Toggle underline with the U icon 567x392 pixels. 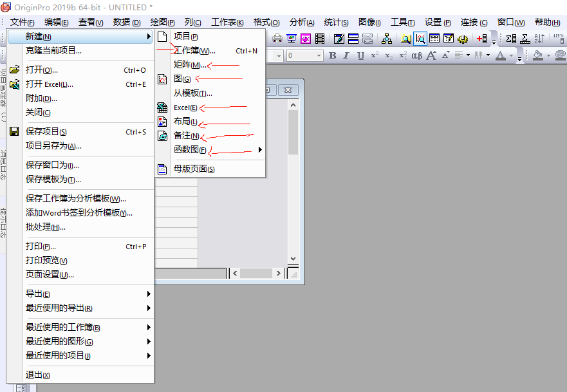[x=359, y=55]
